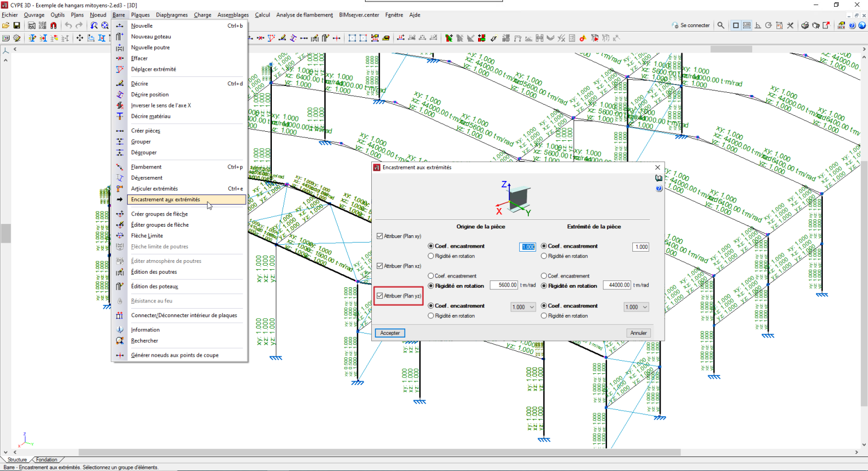Screen dimensions: 868x471
Task: Click the globe icon at toolbar end
Action: [862, 25]
